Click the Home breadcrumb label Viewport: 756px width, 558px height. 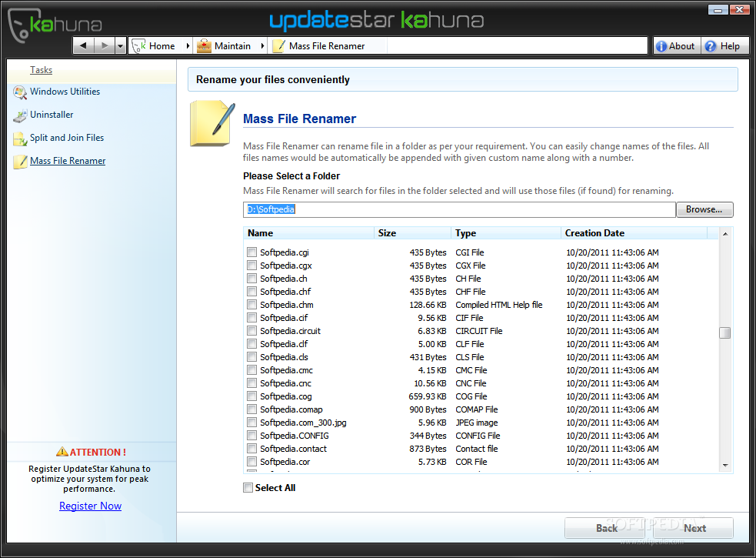pyautogui.click(x=162, y=46)
